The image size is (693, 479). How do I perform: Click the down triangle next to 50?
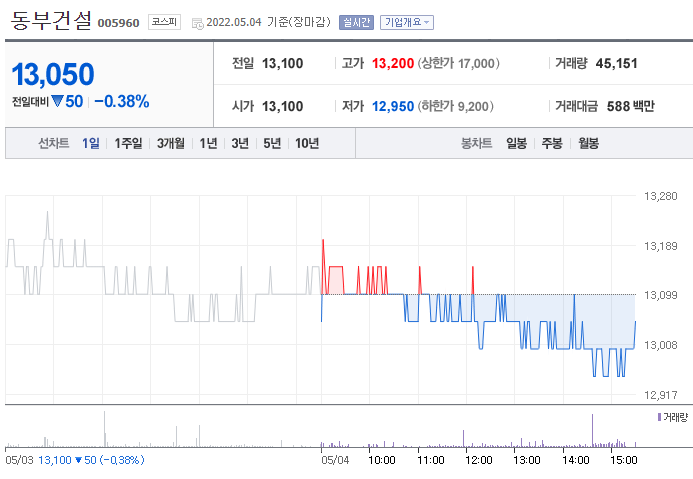57,101
